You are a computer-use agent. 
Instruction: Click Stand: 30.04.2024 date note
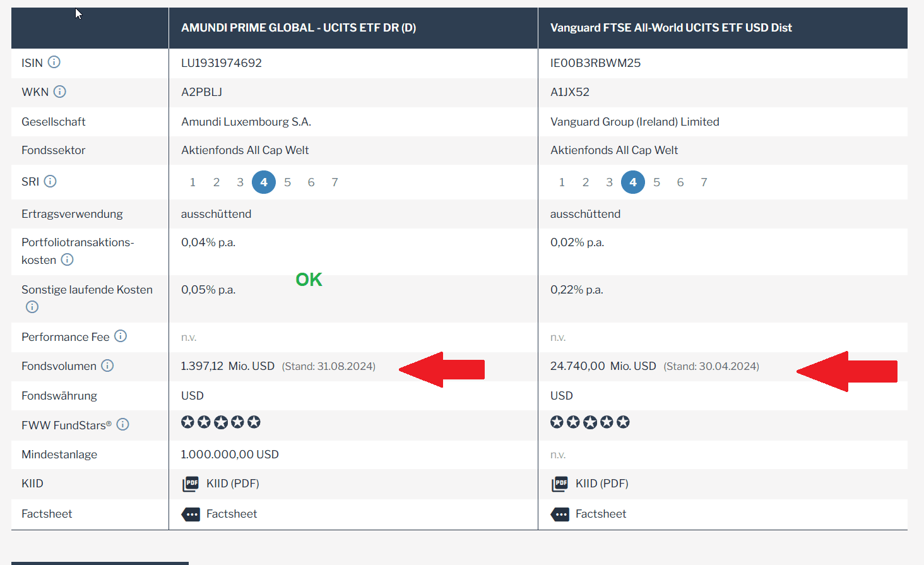711,367
